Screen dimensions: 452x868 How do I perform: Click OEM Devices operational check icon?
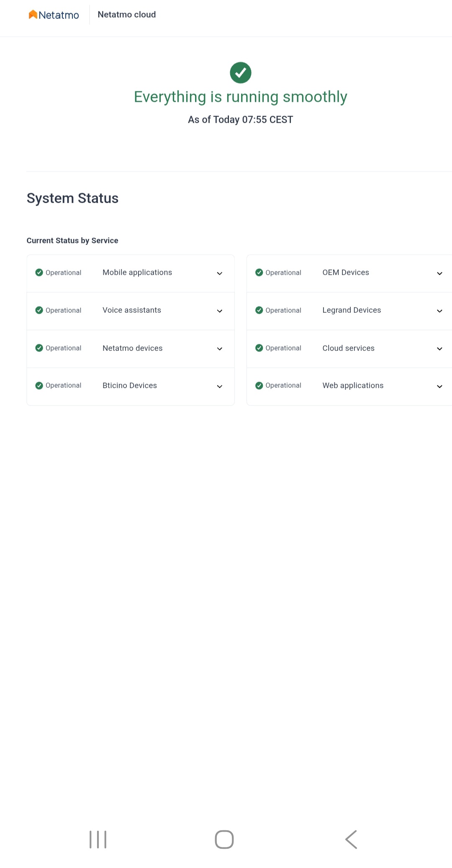tap(259, 273)
